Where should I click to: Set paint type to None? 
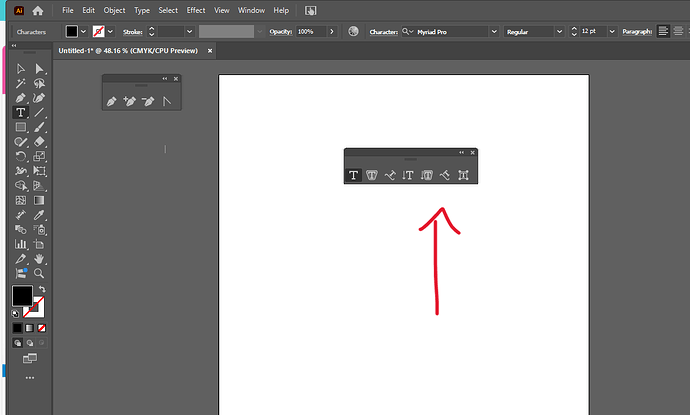(41, 328)
